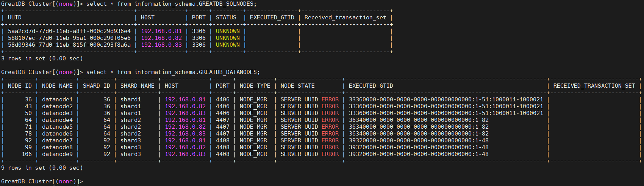Select the datanode8 cell
Screen dimensions: 644x186
tap(57, 147)
